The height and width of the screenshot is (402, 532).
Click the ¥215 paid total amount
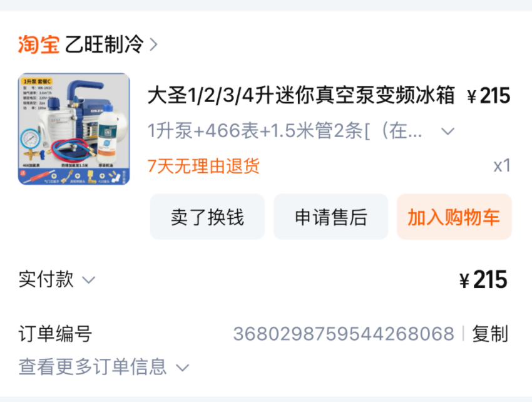(483, 280)
